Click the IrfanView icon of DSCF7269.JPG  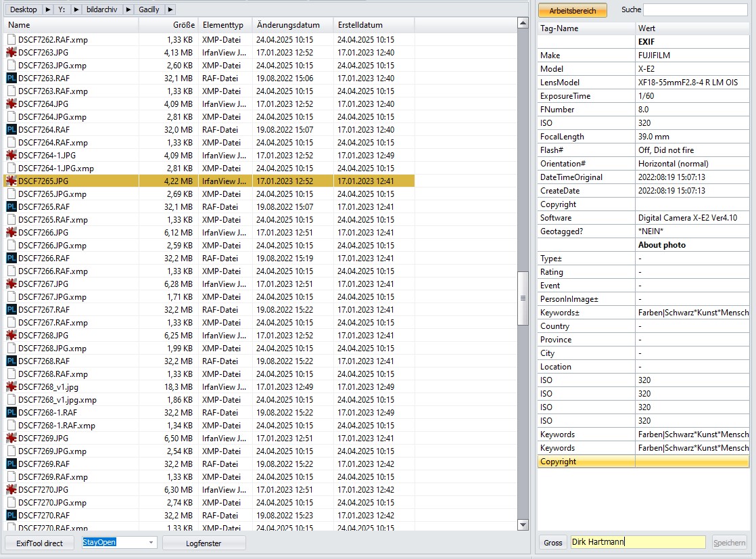coord(11,438)
